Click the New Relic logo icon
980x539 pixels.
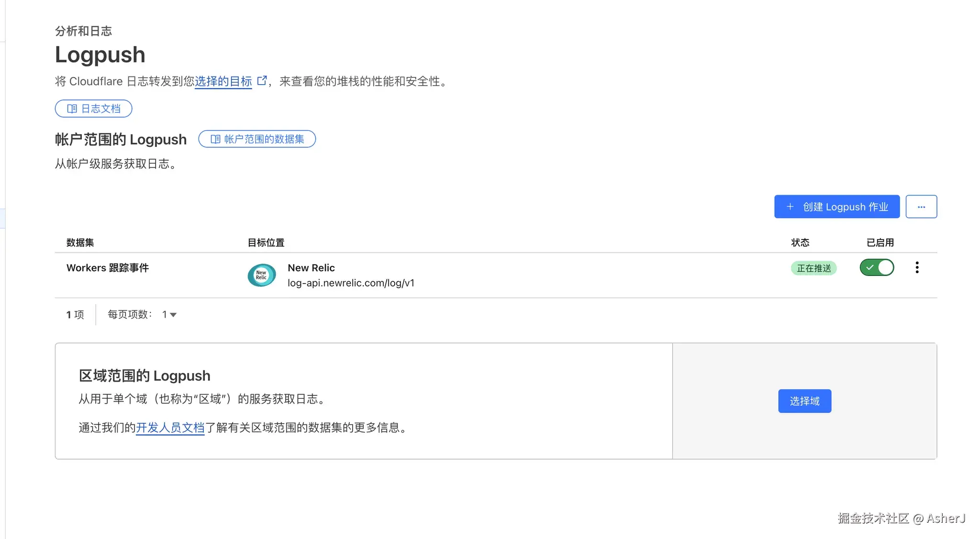[261, 275]
